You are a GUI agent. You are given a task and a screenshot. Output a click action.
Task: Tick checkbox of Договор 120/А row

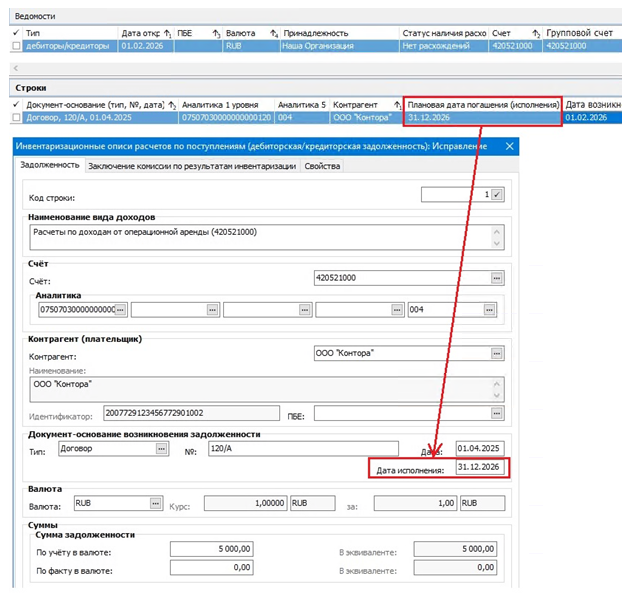pyautogui.click(x=15, y=118)
